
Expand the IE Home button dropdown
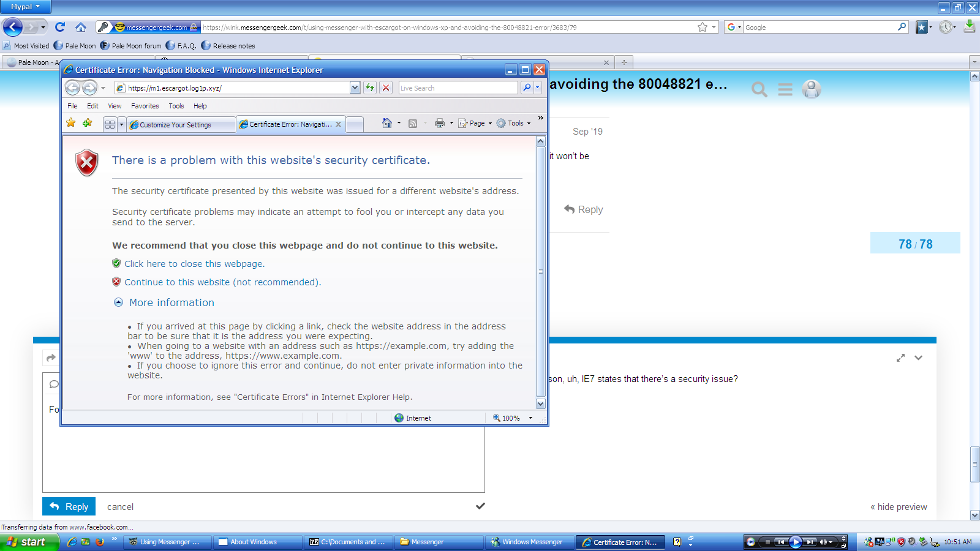[x=399, y=123]
